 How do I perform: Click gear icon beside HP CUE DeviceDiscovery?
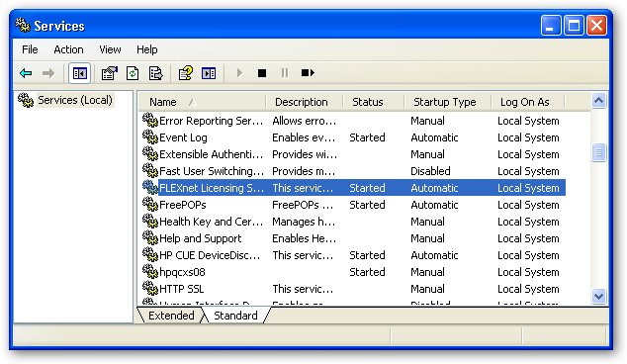pos(150,255)
